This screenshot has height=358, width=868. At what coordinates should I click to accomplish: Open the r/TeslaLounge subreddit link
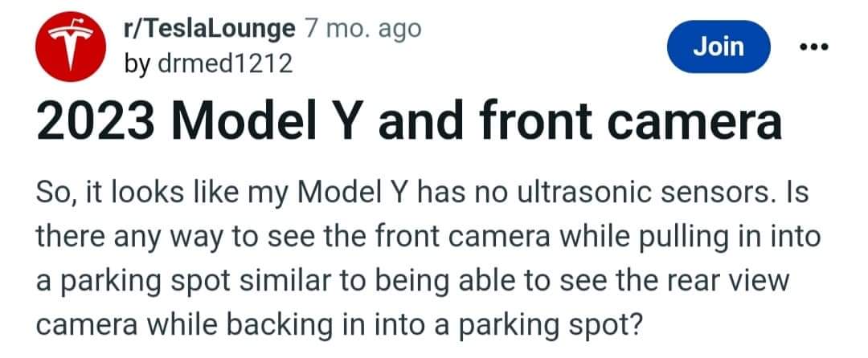(209, 30)
